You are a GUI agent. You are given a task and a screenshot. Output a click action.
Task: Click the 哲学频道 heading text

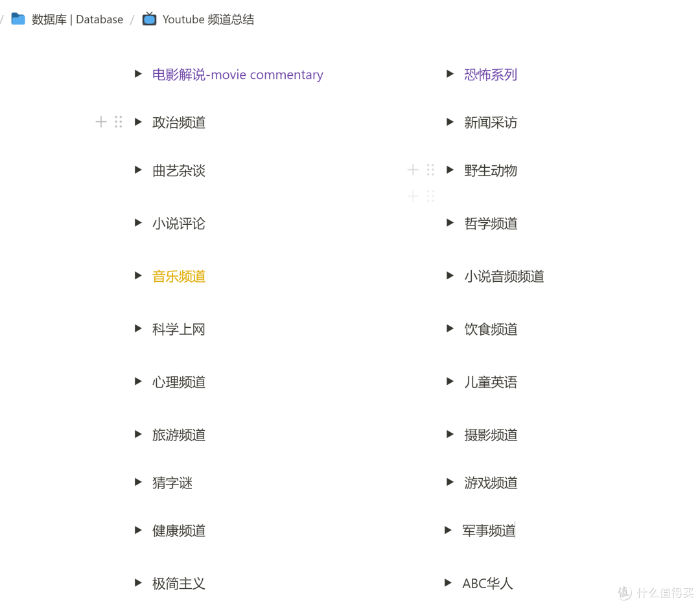point(491,223)
